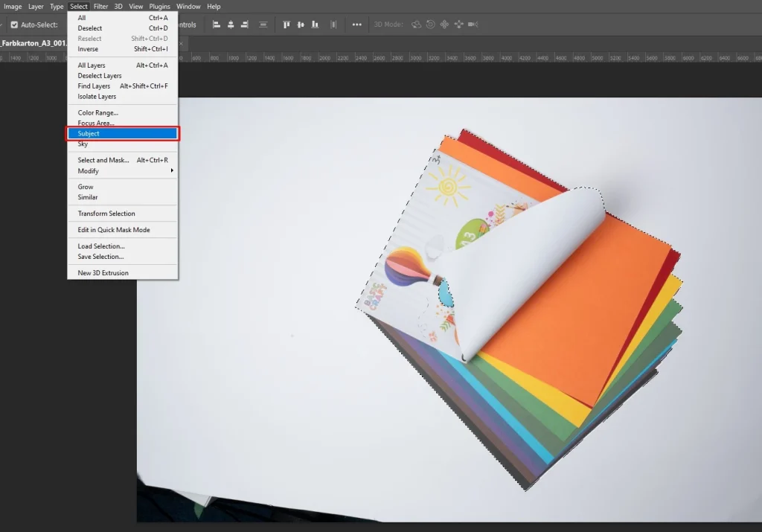Screen dimensions: 762x532
Task: Click Edit in Quick Mask Mode
Action: (114, 230)
